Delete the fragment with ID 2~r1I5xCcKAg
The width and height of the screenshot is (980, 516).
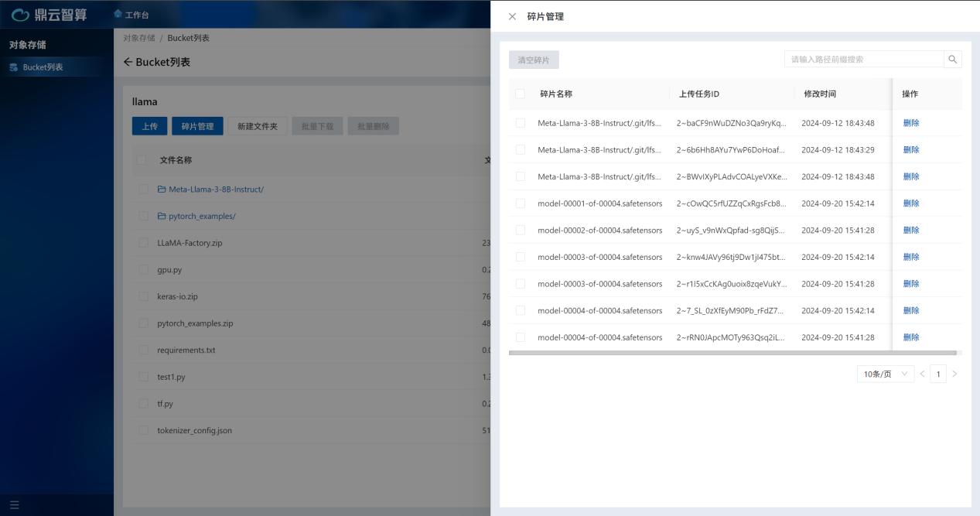tap(911, 284)
